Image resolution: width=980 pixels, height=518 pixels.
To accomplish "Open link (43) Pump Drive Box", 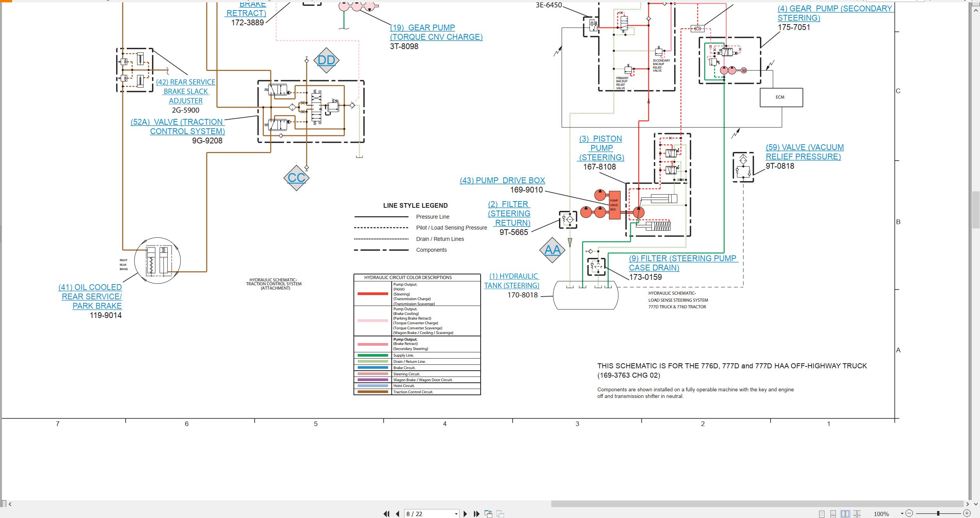I will click(502, 180).
